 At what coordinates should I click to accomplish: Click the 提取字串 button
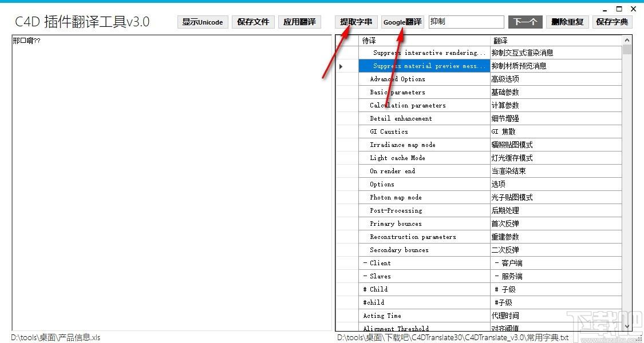(356, 22)
